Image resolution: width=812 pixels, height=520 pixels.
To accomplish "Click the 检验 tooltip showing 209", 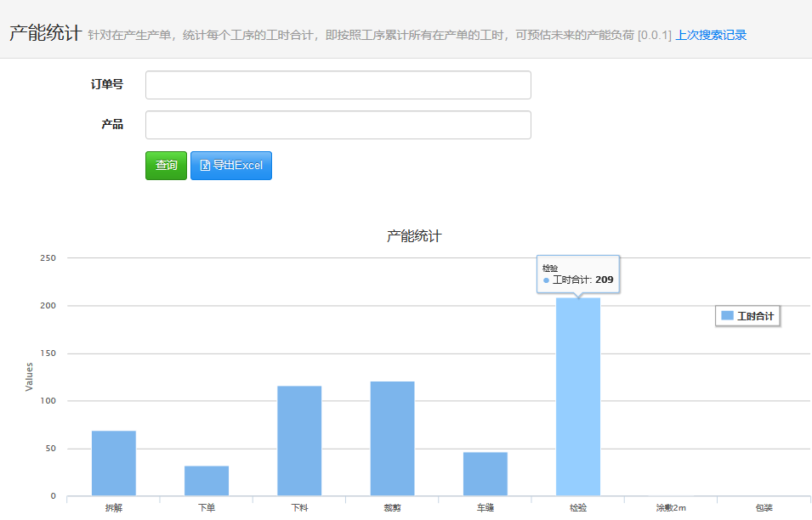I will point(578,274).
